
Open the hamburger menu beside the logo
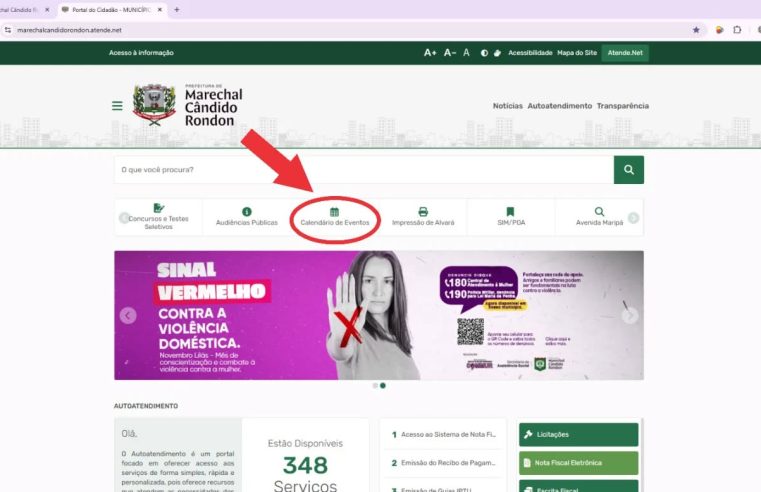[x=117, y=106]
